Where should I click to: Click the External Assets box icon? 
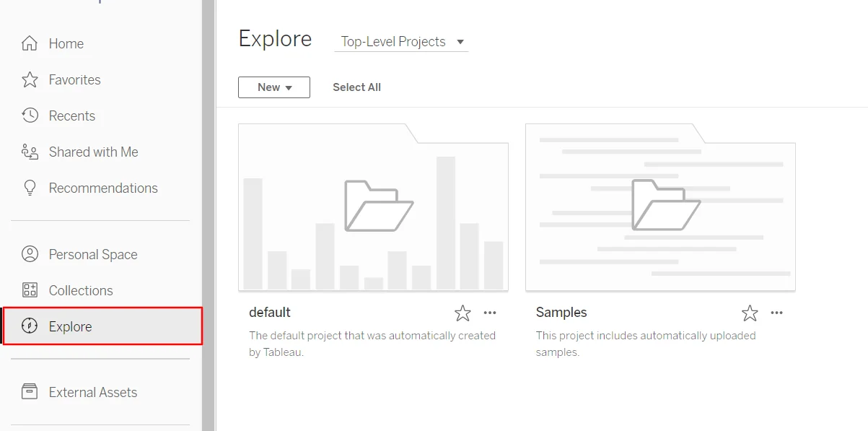tap(30, 392)
